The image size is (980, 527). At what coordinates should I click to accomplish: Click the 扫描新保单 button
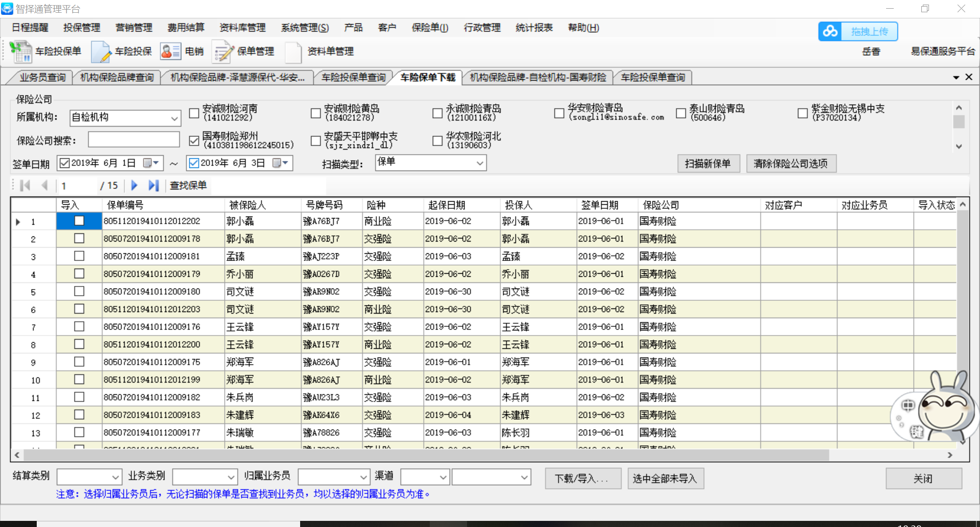coord(708,163)
